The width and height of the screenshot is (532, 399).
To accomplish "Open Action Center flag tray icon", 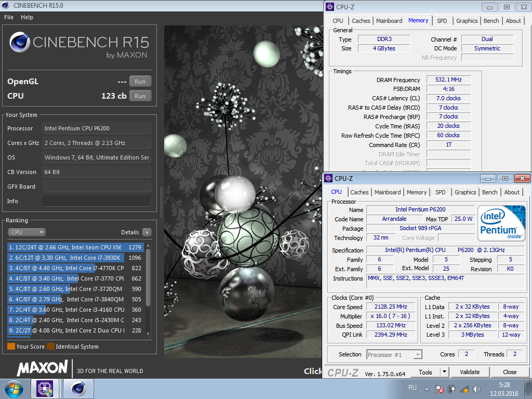I will pyautogui.click(x=439, y=389).
